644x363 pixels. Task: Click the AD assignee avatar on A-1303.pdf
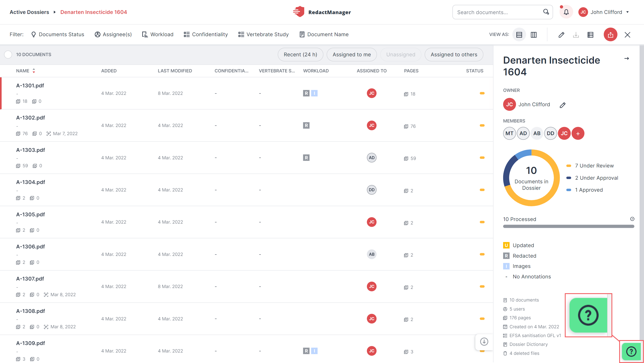pyautogui.click(x=371, y=157)
